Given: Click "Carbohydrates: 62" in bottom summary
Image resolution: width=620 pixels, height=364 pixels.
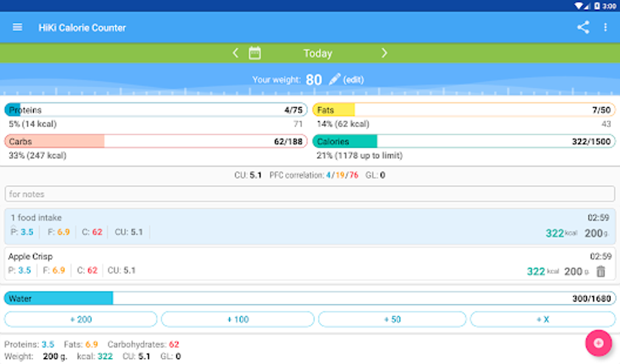Looking at the screenshot, I should click(x=143, y=344).
